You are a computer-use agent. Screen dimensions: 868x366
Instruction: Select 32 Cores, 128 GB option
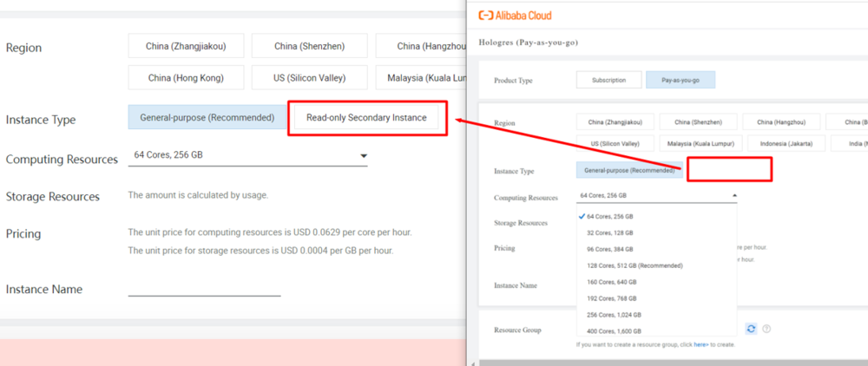656,232
